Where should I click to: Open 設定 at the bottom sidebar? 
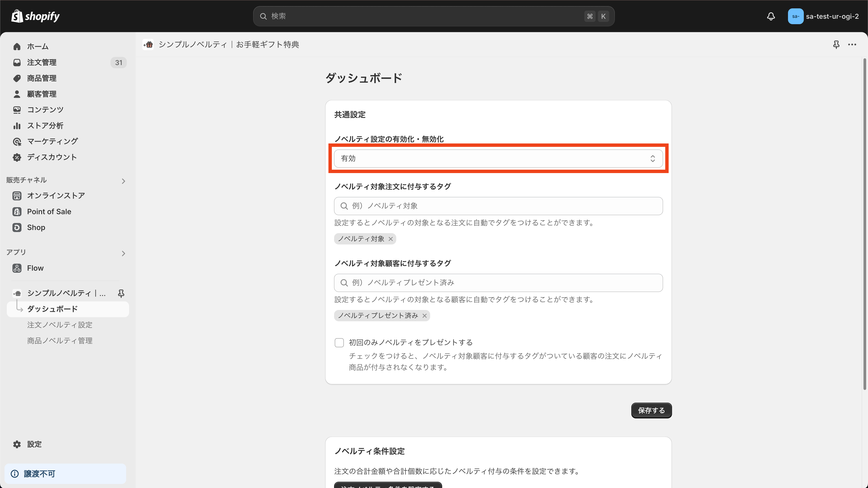[x=34, y=444]
